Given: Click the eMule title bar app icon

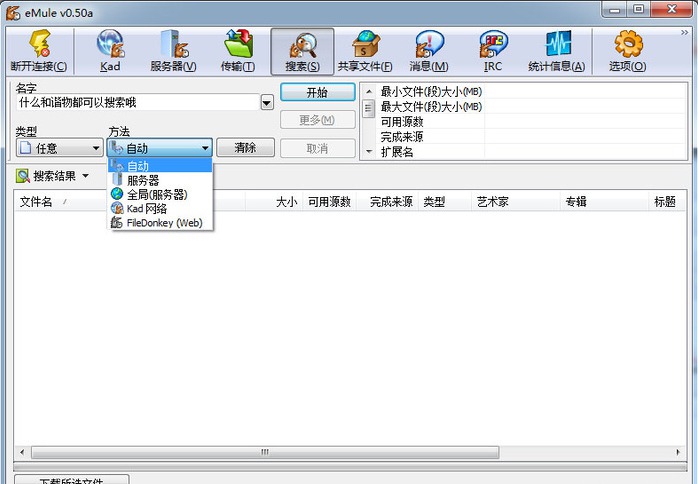Looking at the screenshot, I should [x=13, y=13].
